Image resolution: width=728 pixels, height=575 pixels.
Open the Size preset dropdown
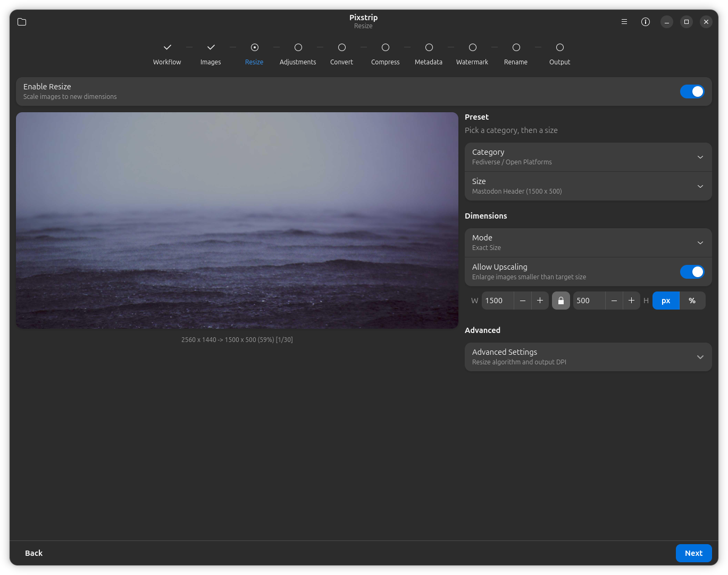pyautogui.click(x=588, y=186)
